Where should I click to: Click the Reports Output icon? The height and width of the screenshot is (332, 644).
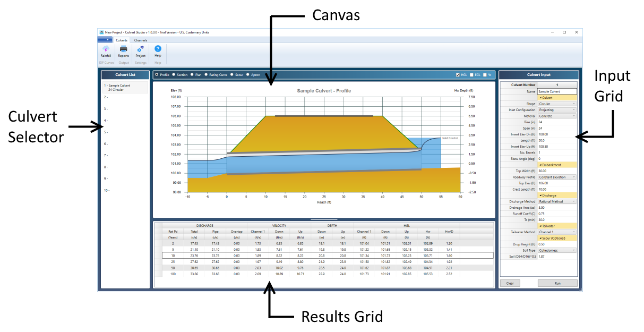123,50
